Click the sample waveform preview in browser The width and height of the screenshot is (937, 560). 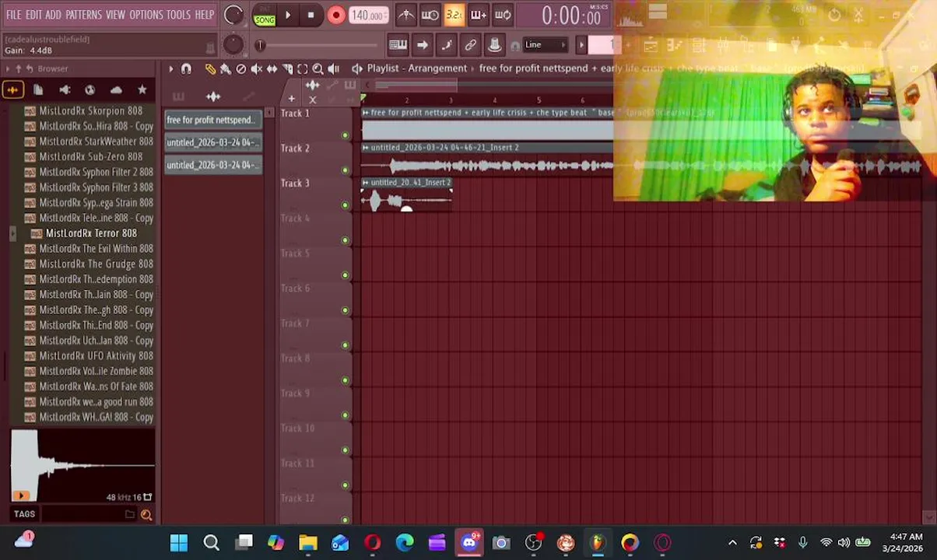(x=82, y=466)
